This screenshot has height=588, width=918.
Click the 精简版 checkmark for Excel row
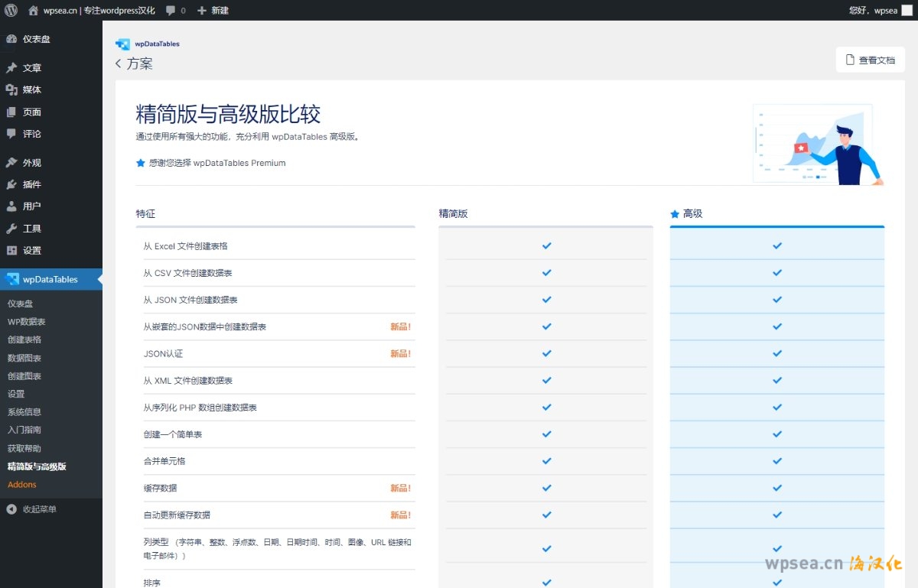click(546, 245)
